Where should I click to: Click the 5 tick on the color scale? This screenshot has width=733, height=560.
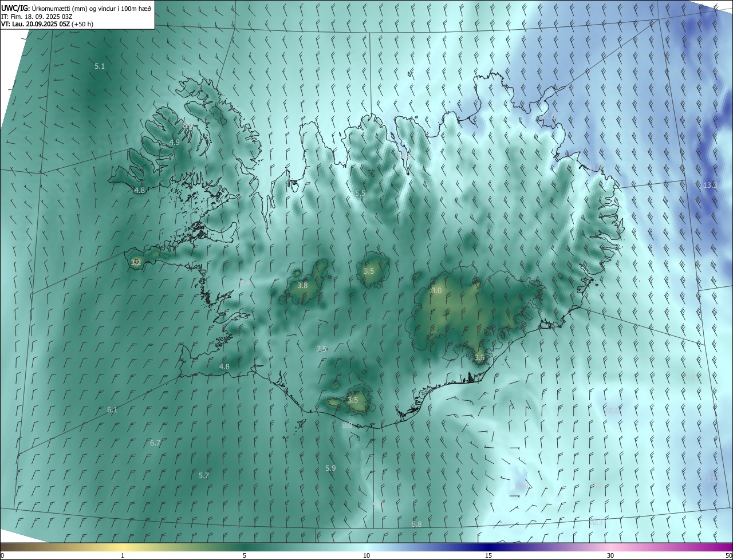coord(245,555)
